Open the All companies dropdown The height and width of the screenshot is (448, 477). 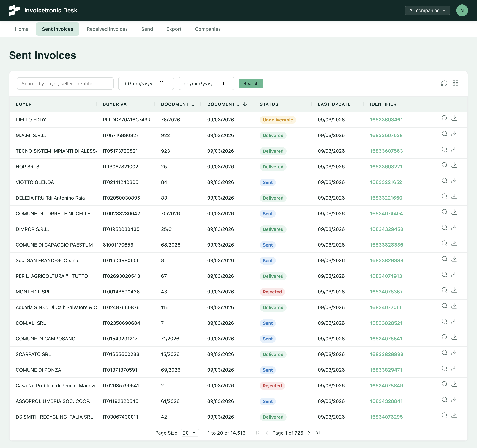click(x=427, y=10)
